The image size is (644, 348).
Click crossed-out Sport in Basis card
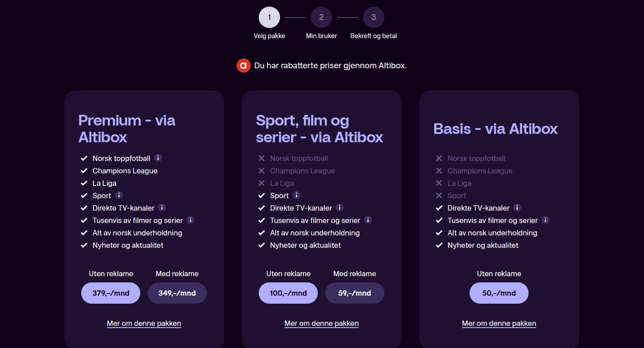coord(457,196)
